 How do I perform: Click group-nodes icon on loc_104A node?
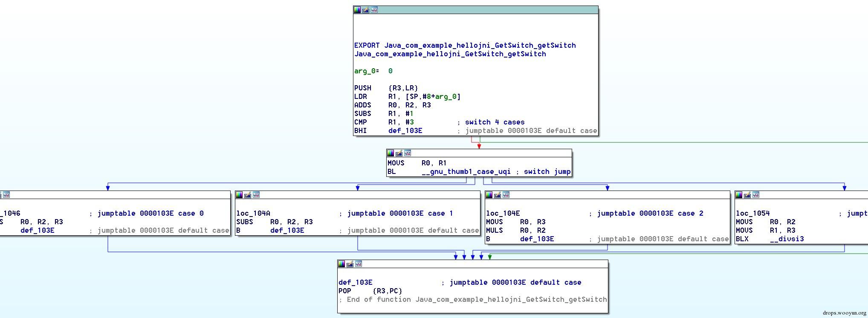tap(256, 195)
